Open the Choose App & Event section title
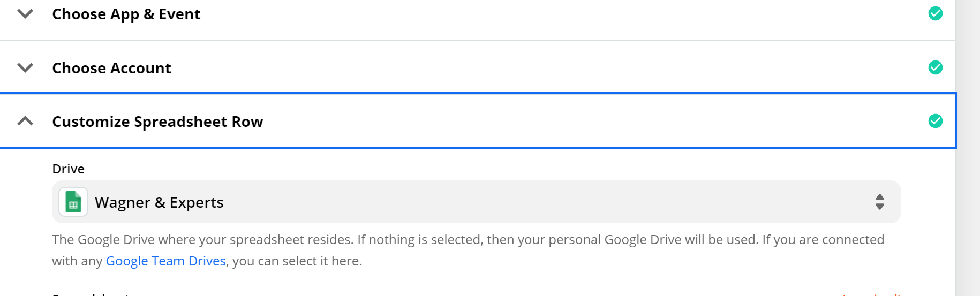The width and height of the screenshot is (980, 296). (126, 14)
